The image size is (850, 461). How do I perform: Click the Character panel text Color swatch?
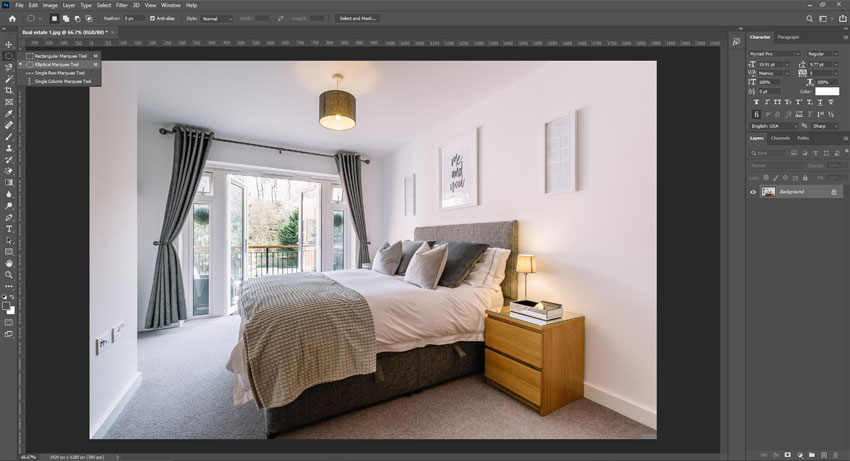coord(827,91)
